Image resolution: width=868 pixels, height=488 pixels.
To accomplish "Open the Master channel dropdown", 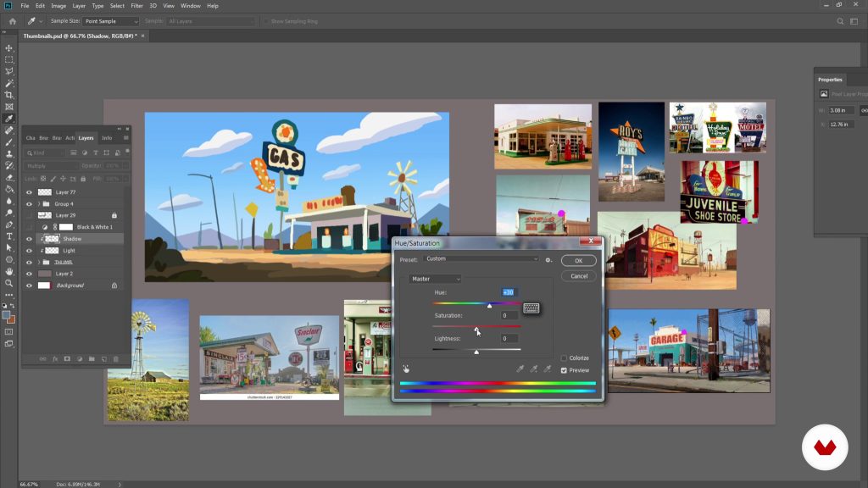I will (434, 279).
